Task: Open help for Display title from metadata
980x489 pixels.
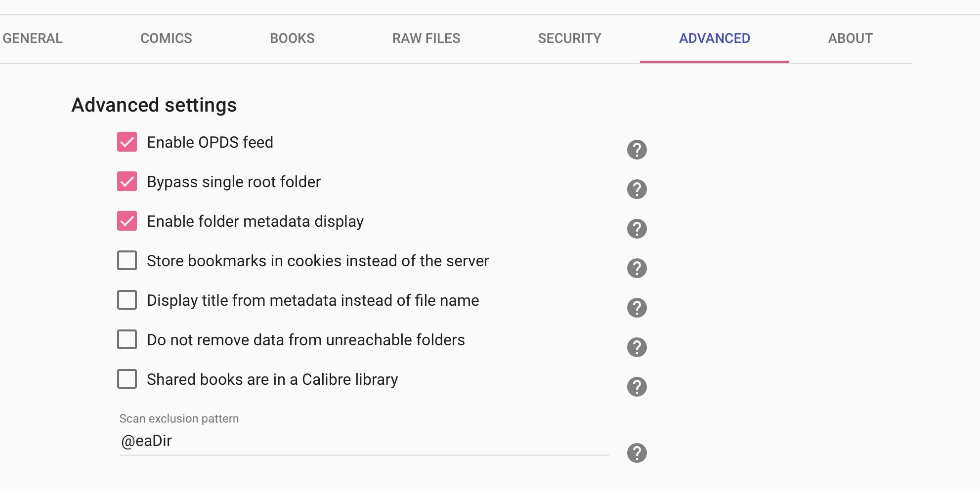Action: pos(637,308)
